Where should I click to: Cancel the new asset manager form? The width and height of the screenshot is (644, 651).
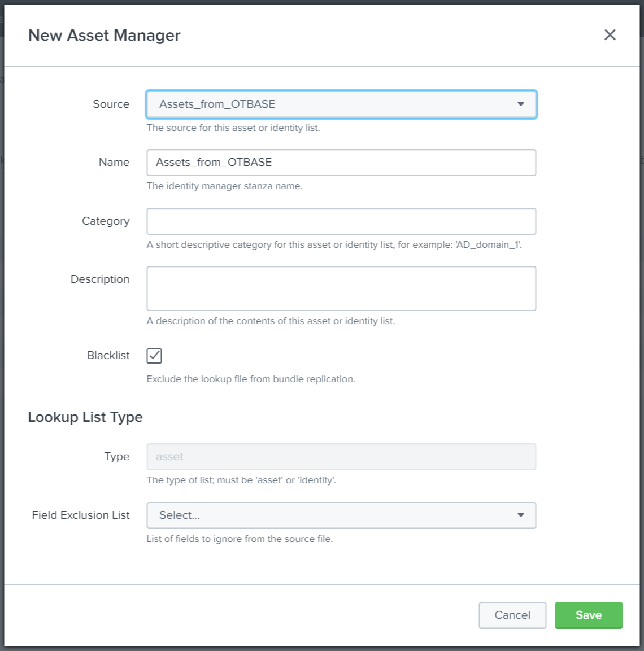[x=512, y=615]
